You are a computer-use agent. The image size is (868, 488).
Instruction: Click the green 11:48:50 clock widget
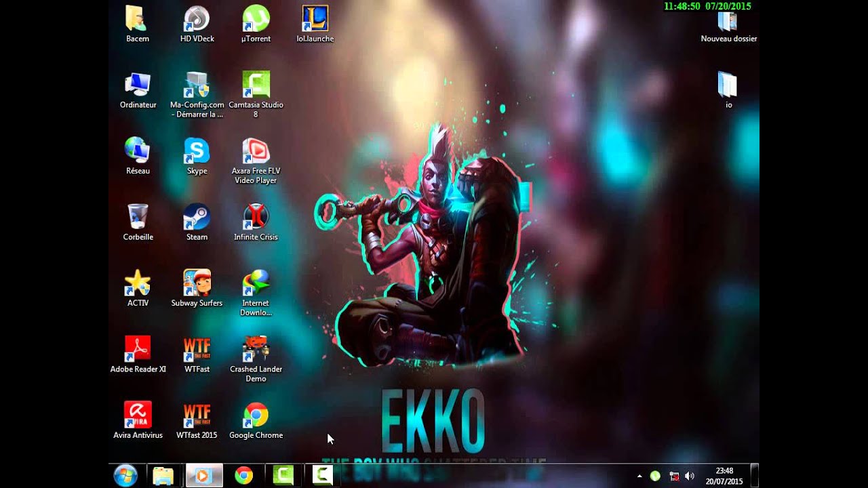click(707, 6)
